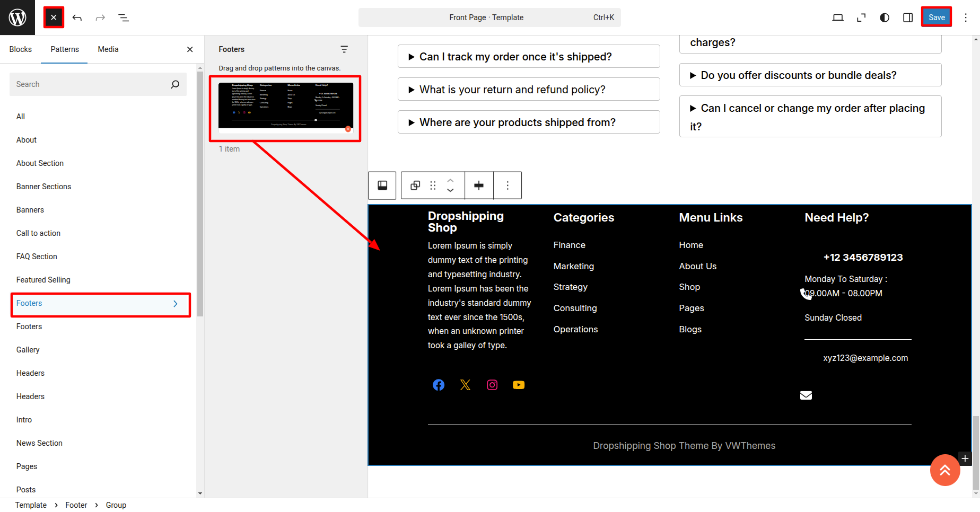
Task: Click the WordPress logo icon
Action: 17,17
